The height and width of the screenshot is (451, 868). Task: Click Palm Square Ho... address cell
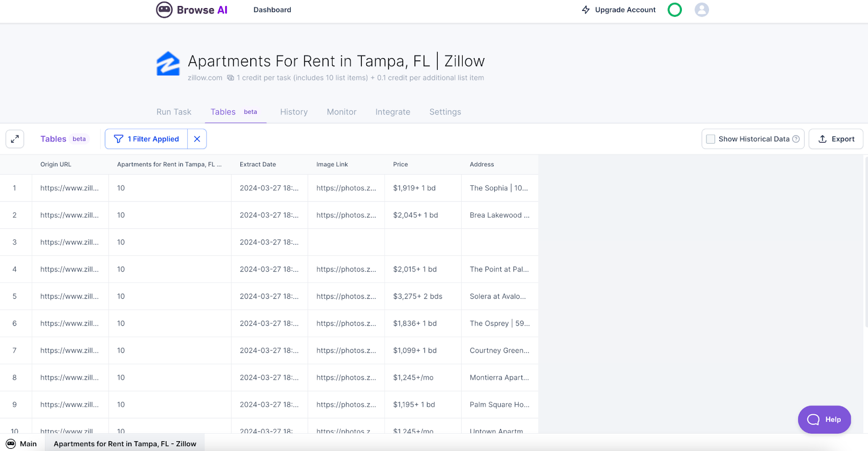(500, 405)
